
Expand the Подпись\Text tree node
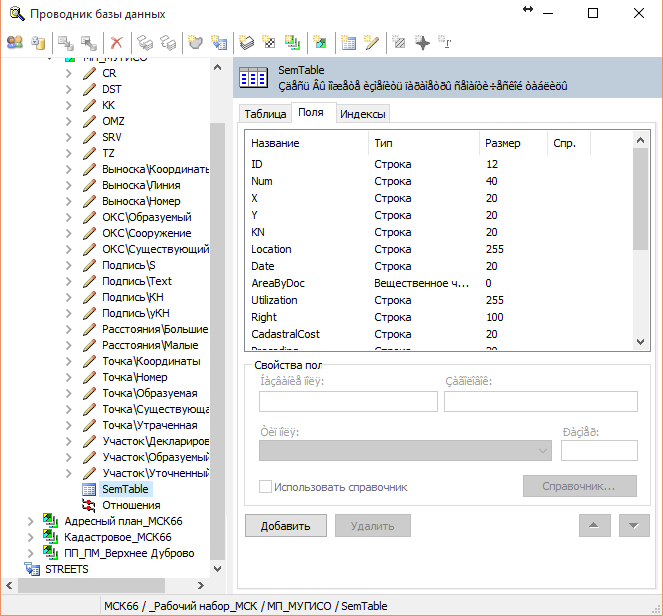tap(68, 281)
